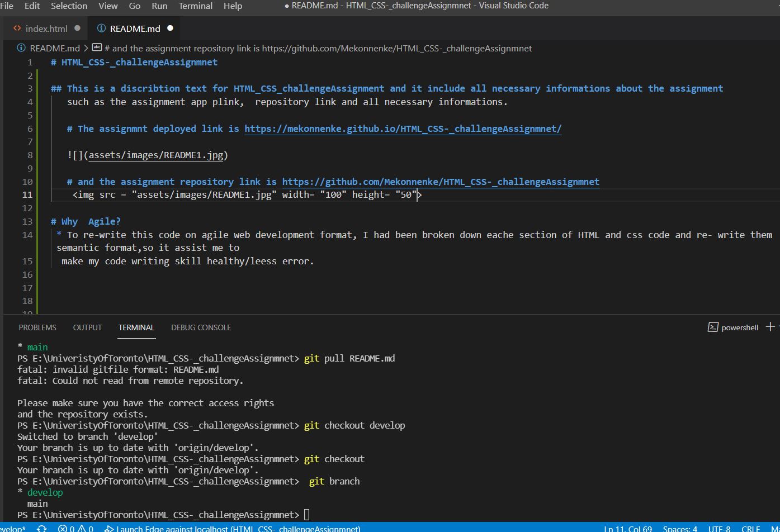Open the Terminal menu
Screen dimensions: 780x532
pyautogui.click(x=195, y=6)
